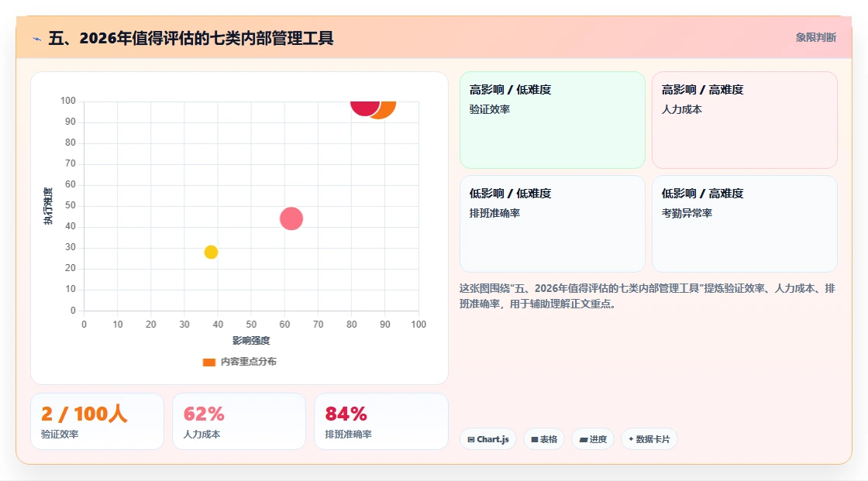Click the 62% stat value
The image size is (868, 481).
click(x=204, y=414)
